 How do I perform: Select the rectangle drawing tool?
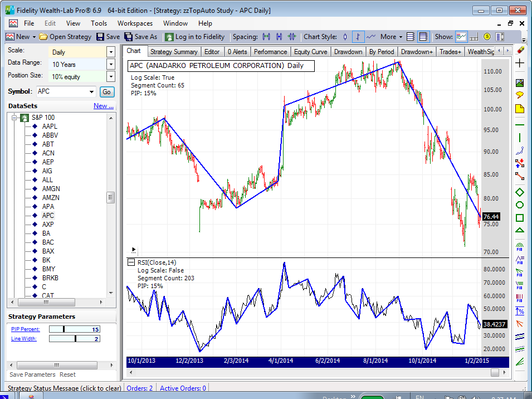(520, 218)
